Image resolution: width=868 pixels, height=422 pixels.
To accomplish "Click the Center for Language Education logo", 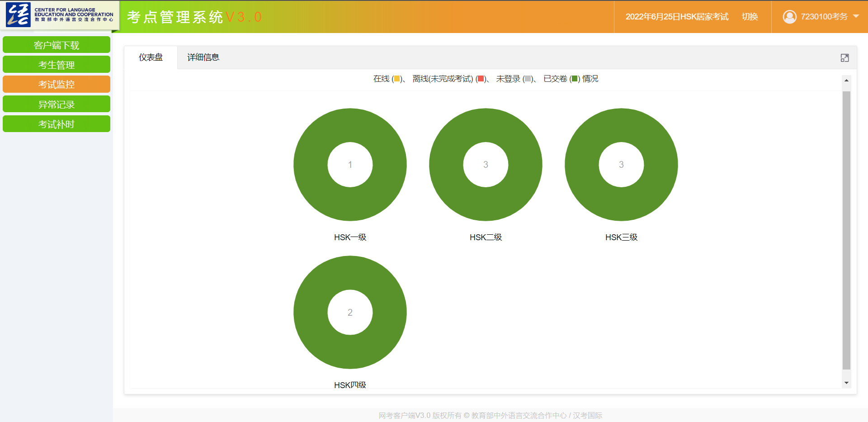I will pyautogui.click(x=60, y=15).
